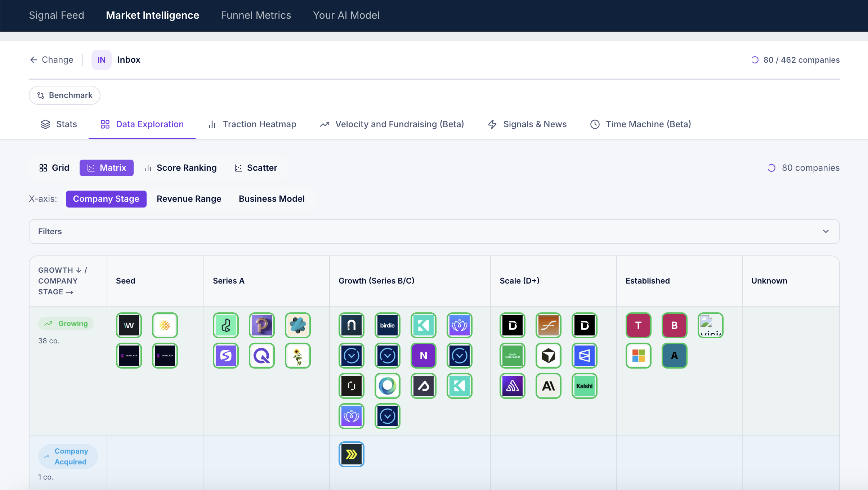Expand the Filters panel
Screen dimensions: 868x490
coord(434,231)
